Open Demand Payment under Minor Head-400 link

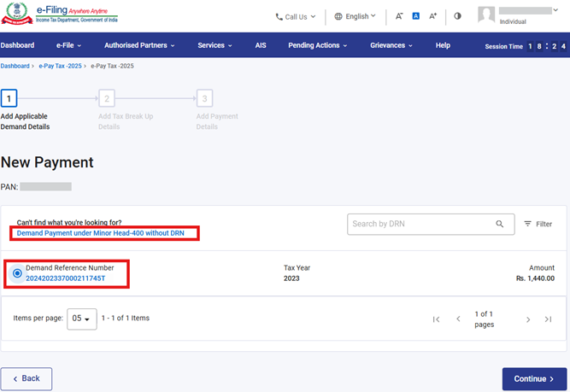point(100,233)
